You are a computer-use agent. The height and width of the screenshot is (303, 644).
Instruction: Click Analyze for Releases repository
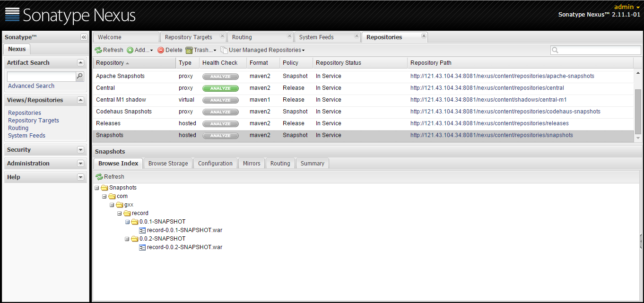(x=220, y=124)
